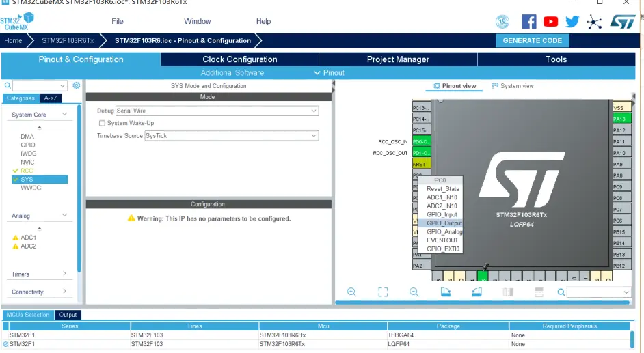Open Additional Software
Viewport: 644px width, 353px height.
click(x=232, y=72)
